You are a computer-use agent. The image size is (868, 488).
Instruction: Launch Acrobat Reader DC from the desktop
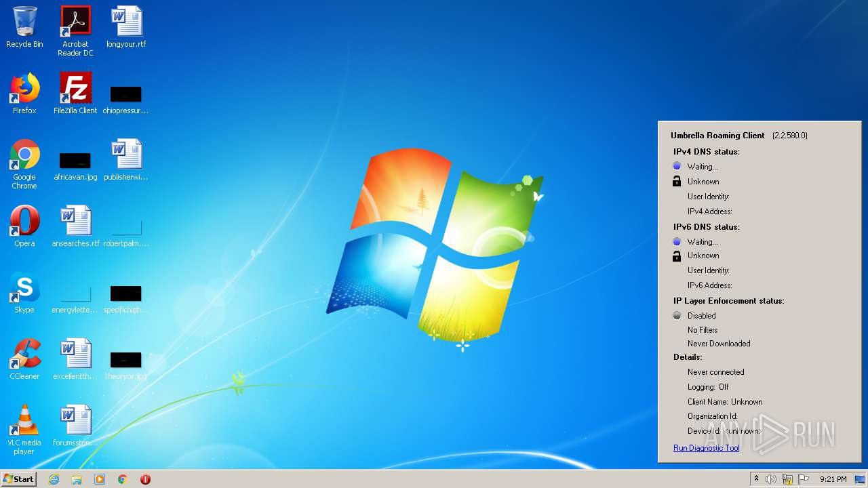pos(75,31)
